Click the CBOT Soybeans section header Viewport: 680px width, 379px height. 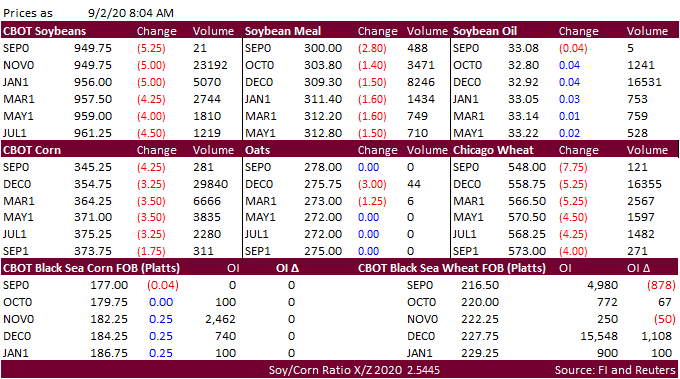(44, 31)
